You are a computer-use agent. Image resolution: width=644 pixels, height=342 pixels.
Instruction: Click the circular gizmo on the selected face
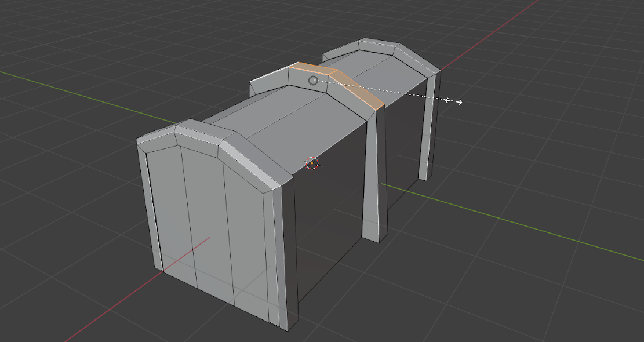314,81
